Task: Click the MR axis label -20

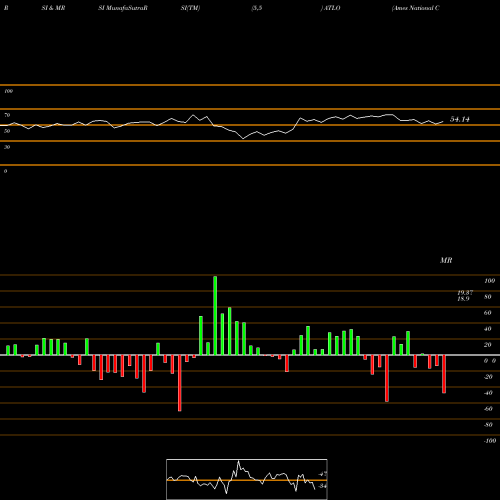Action: click(488, 377)
